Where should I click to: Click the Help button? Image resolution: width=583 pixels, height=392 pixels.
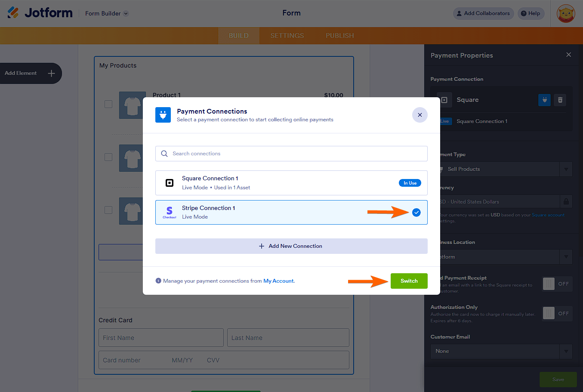pos(531,13)
